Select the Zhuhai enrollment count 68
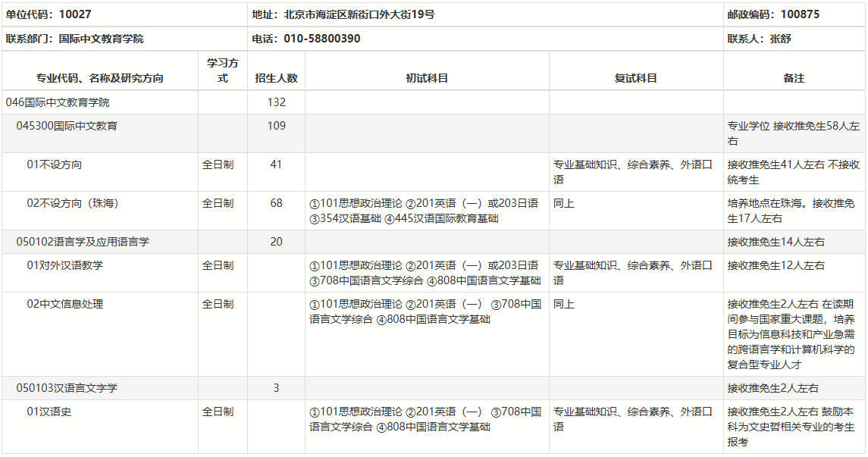 pyautogui.click(x=276, y=203)
